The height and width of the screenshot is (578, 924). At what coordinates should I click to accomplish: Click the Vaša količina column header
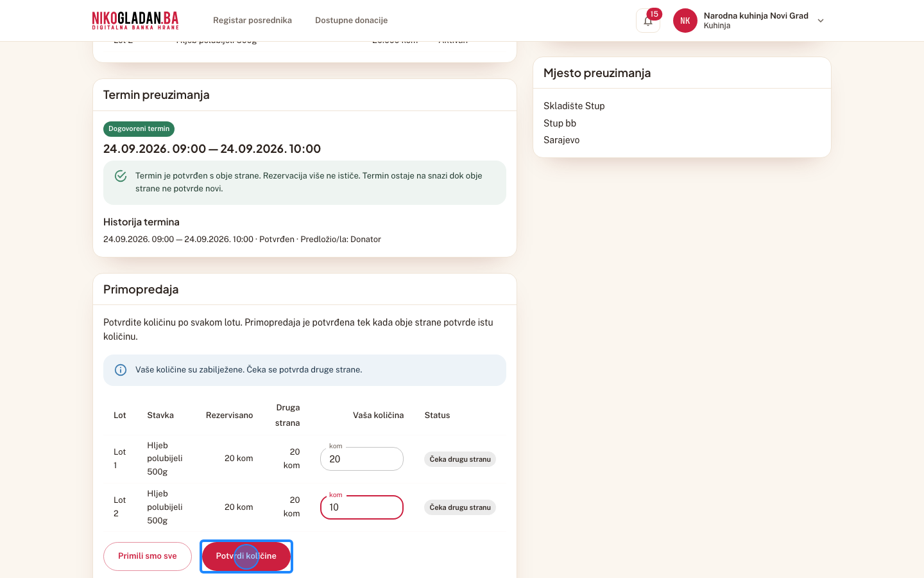point(378,416)
